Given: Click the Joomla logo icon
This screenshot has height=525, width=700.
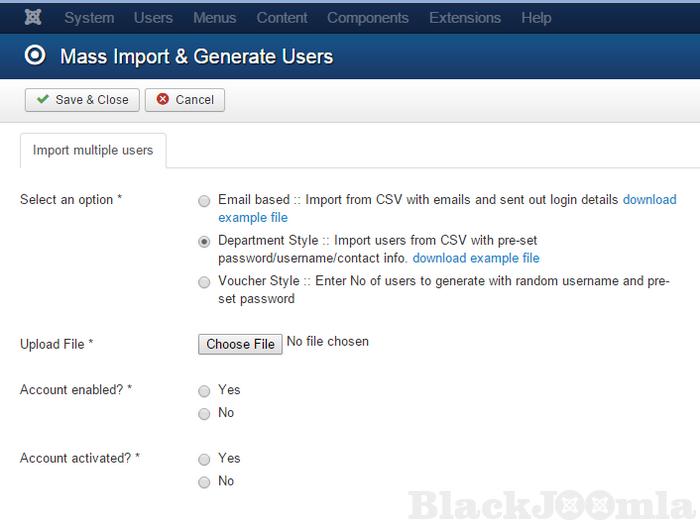Looking at the screenshot, I should (32, 17).
